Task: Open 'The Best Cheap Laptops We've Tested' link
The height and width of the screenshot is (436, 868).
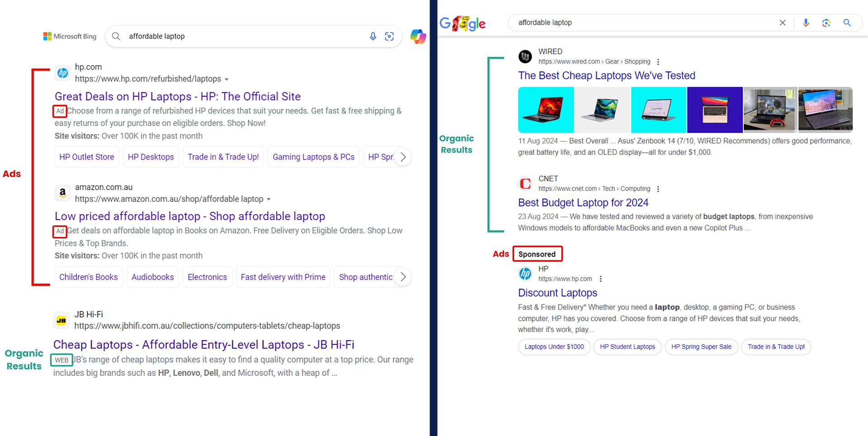Action: click(x=607, y=75)
